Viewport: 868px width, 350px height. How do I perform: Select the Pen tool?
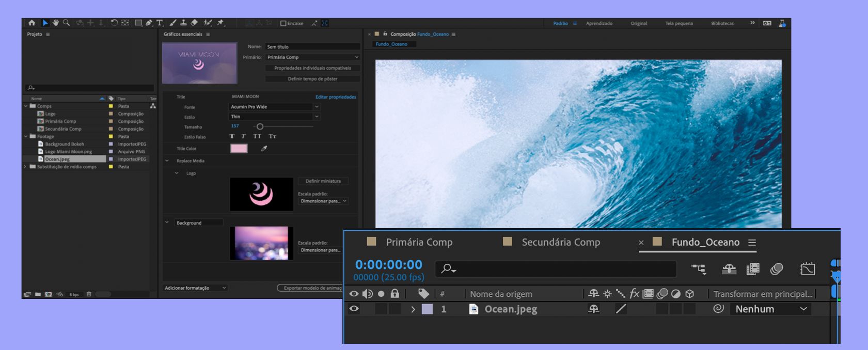pos(149,23)
